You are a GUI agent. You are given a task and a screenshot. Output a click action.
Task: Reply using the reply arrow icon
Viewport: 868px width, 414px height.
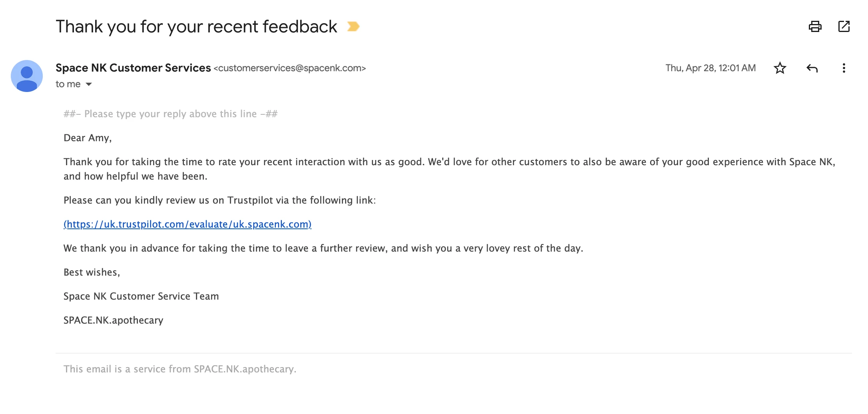tap(812, 68)
